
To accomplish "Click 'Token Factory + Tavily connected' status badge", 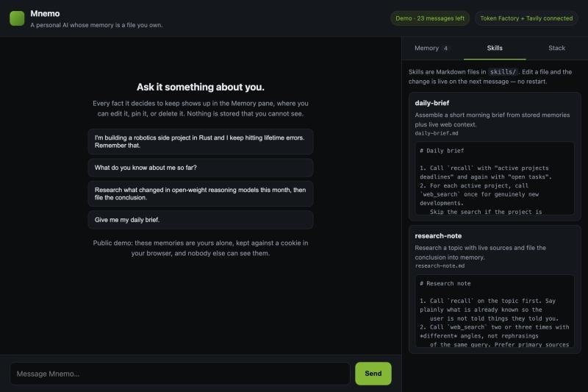I will point(526,18).
